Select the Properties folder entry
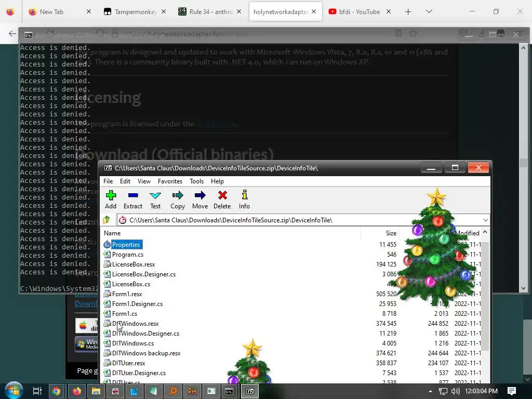Screen dimensions: 532x399 [126, 244]
